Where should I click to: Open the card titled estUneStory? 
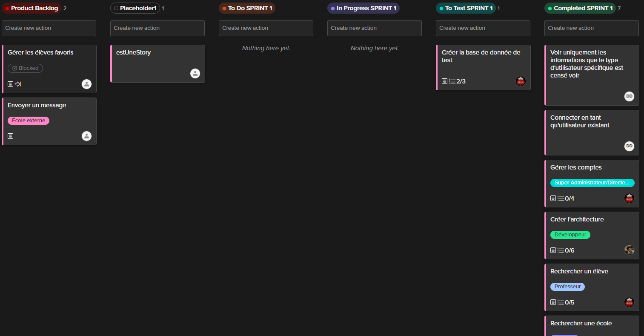point(157,64)
